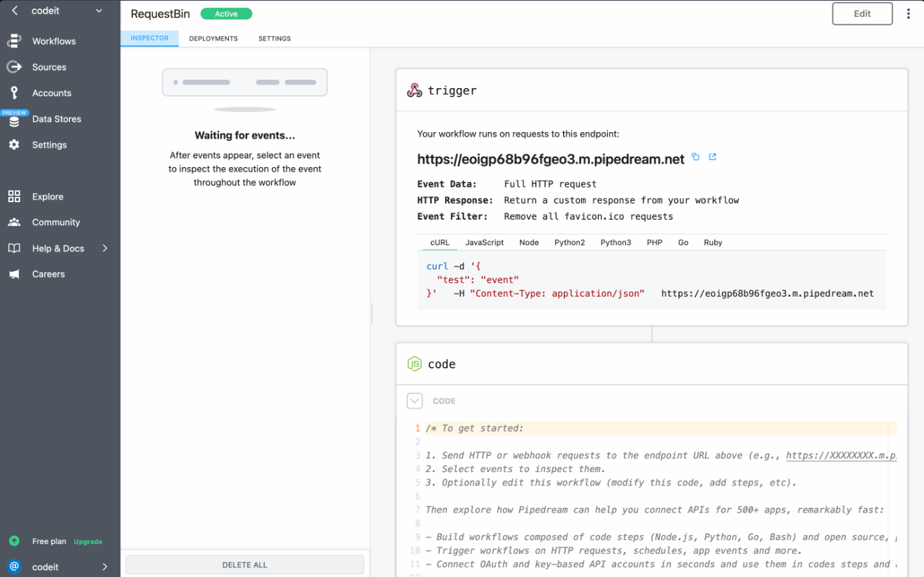The image size is (924, 577).
Task: Click code line 1 'To get started'
Action: pyautogui.click(x=474, y=428)
